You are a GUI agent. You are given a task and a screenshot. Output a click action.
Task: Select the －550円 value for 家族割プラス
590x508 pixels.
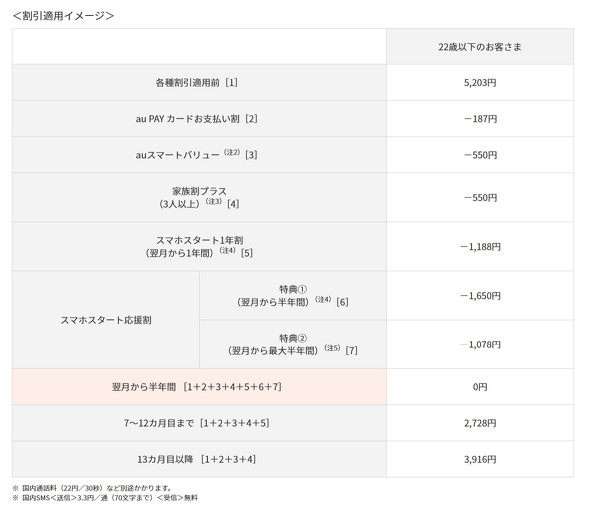(x=480, y=198)
